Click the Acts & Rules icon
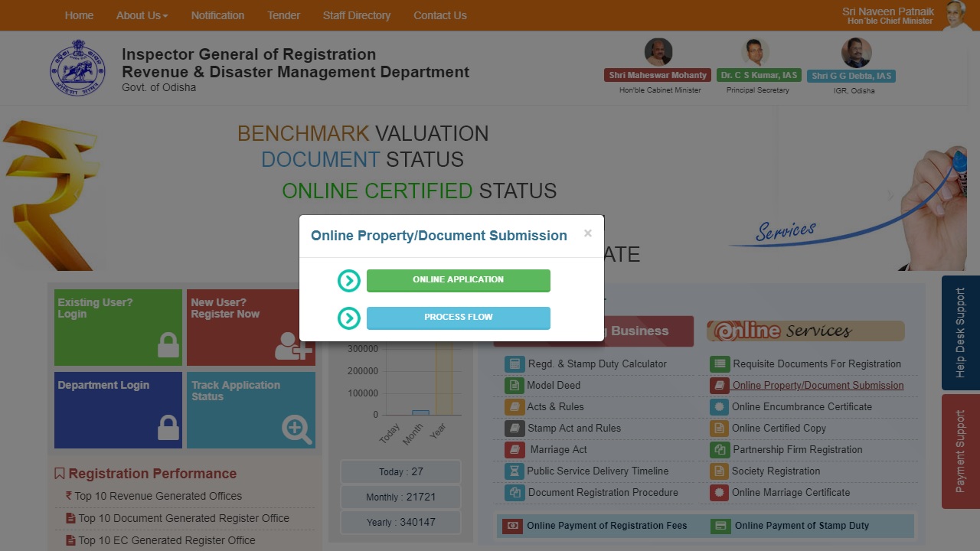Image resolution: width=980 pixels, height=551 pixels. (513, 406)
